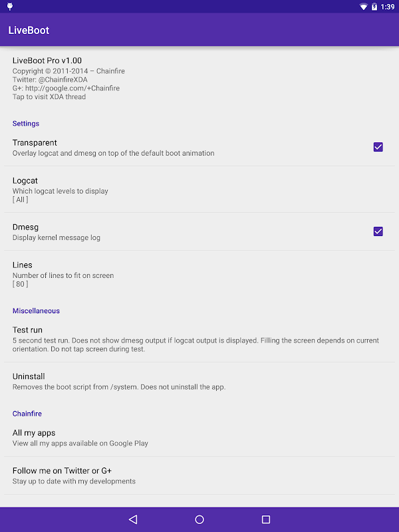The image size is (399, 532).
Task: Toggle Dmesg kernel message log row
Action: 199,231
